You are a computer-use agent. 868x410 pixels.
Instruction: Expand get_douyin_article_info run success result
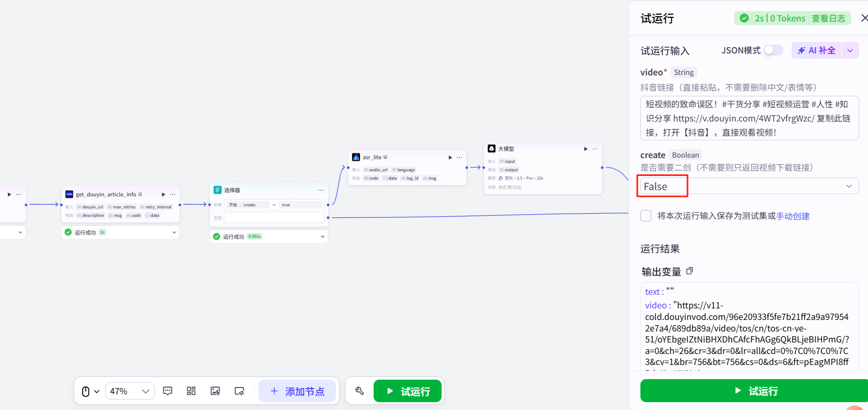(174, 232)
